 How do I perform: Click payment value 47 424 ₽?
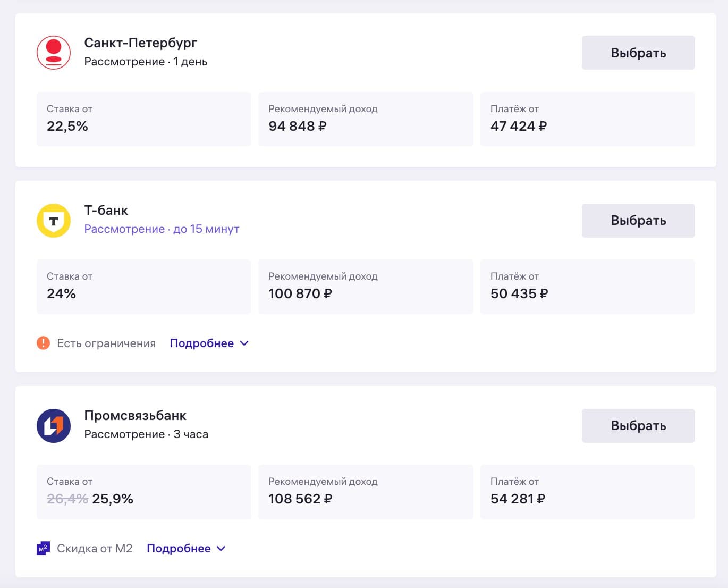(x=519, y=127)
